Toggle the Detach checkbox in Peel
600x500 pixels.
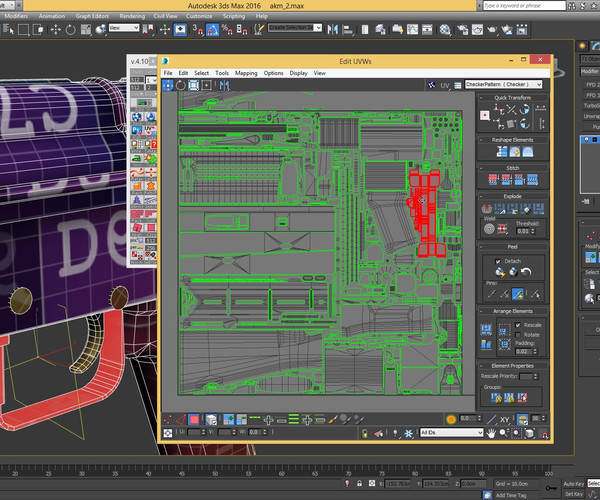click(x=498, y=261)
